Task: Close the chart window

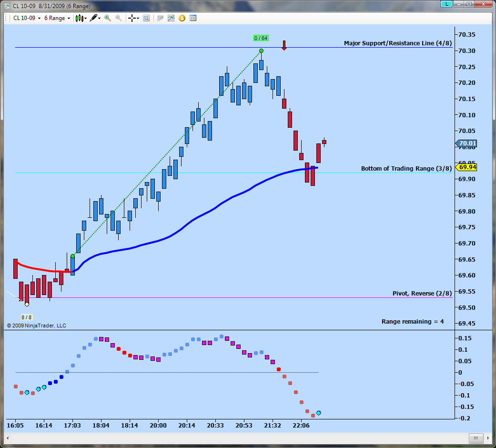Action: click(x=483, y=4)
